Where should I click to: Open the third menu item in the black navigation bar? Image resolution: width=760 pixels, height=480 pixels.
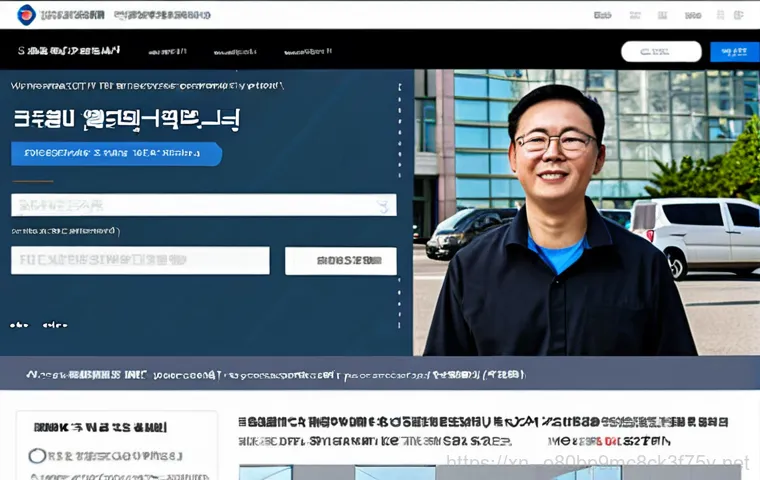pos(307,51)
